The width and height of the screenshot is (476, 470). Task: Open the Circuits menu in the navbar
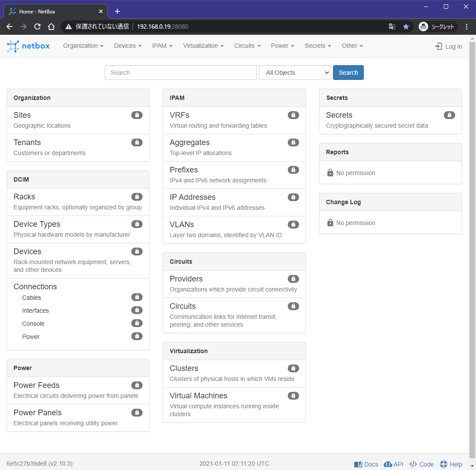coord(247,46)
